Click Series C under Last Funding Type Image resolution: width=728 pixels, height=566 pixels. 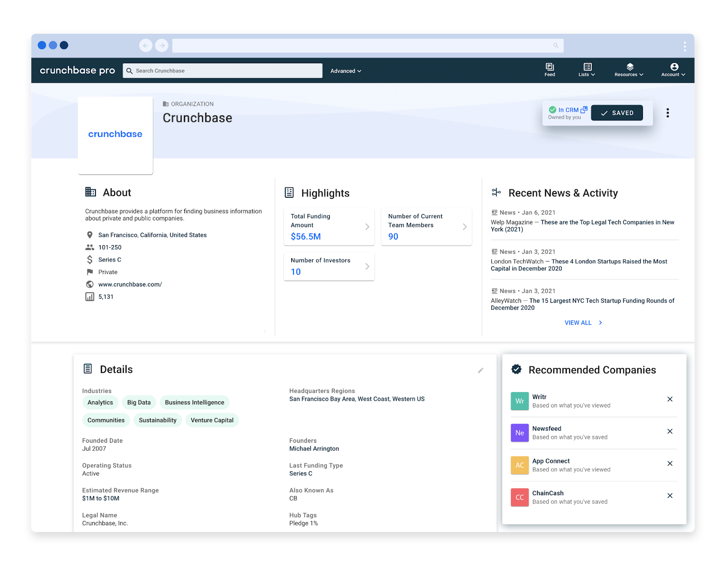coord(301,474)
